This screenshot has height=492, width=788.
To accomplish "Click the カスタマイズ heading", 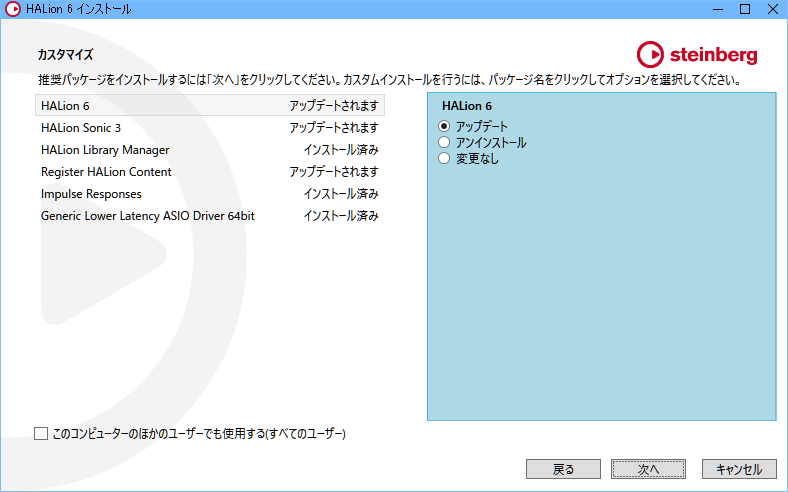I will click(65, 54).
